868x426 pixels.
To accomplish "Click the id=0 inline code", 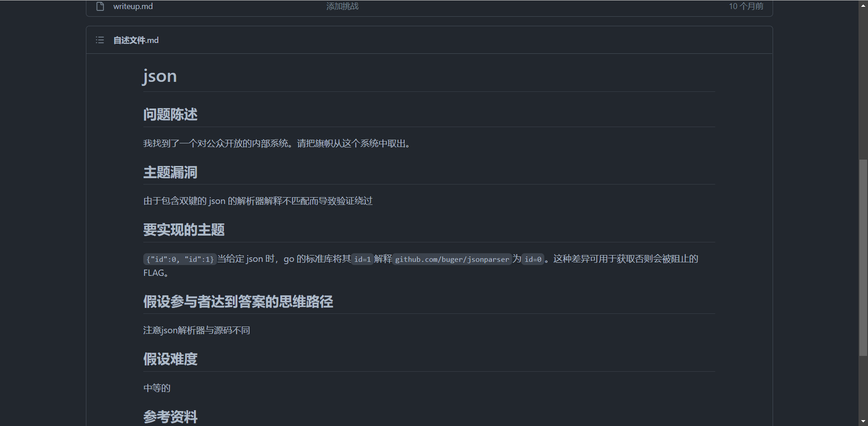I will (x=533, y=259).
